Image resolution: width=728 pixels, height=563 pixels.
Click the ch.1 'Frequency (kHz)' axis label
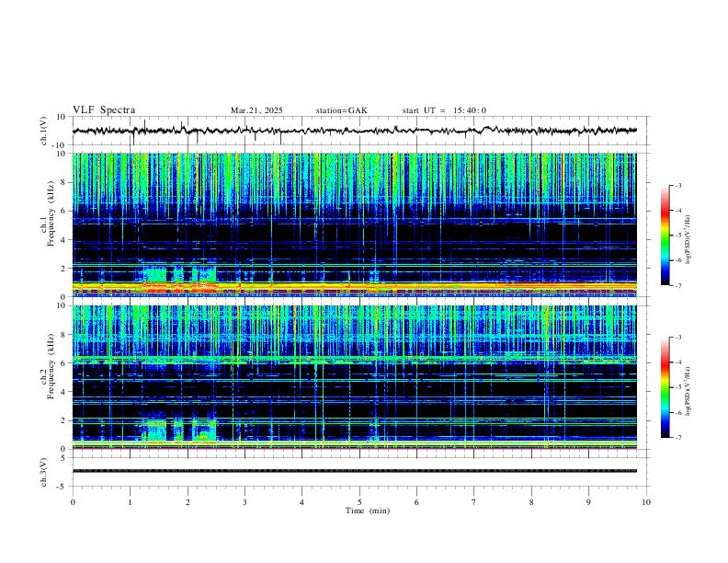pyautogui.click(x=51, y=213)
